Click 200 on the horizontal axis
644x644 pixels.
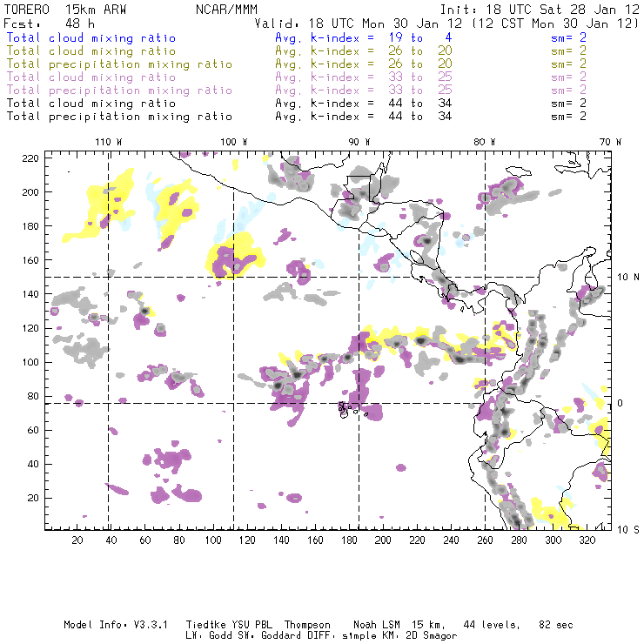tap(383, 540)
